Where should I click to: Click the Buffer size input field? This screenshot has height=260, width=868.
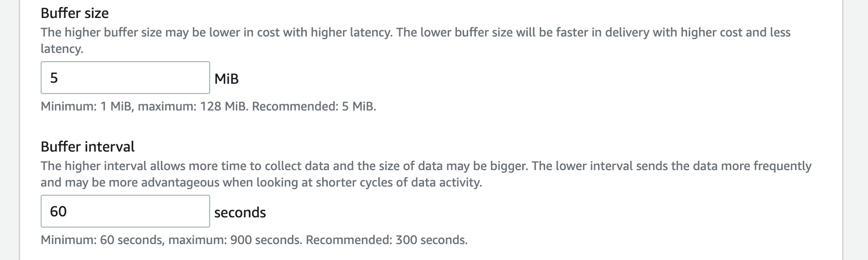click(125, 78)
